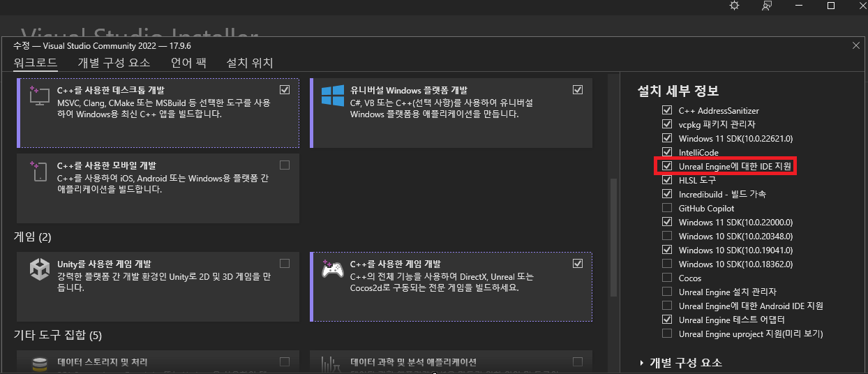This screenshot has height=374, width=868.
Task: Maximize the Visual Studio Installer window
Action: pos(831,6)
